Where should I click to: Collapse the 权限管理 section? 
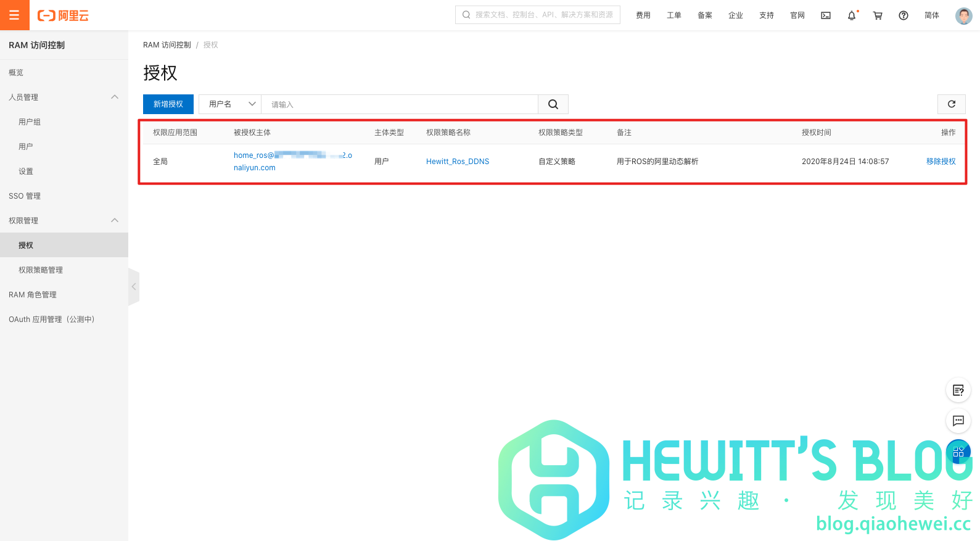click(115, 220)
